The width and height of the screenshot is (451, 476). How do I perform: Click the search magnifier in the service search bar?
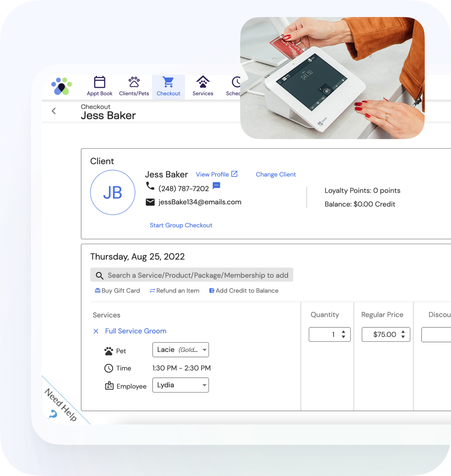pyautogui.click(x=100, y=275)
